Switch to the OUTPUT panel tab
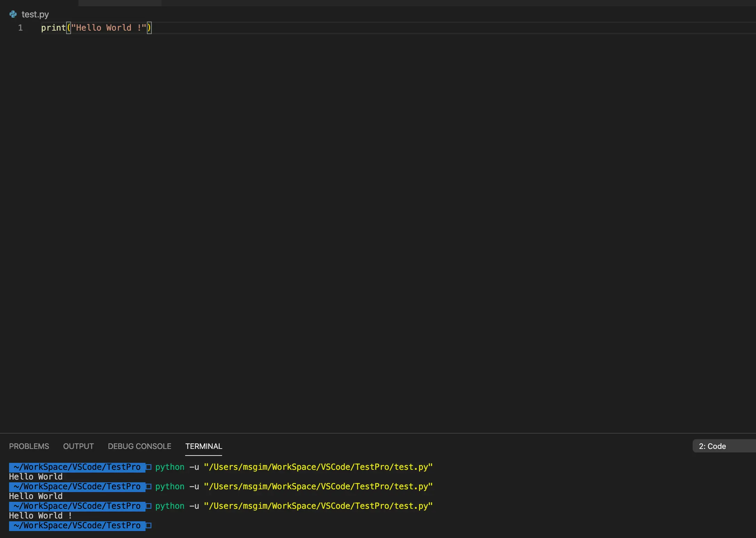This screenshot has height=538, width=756. (78, 446)
